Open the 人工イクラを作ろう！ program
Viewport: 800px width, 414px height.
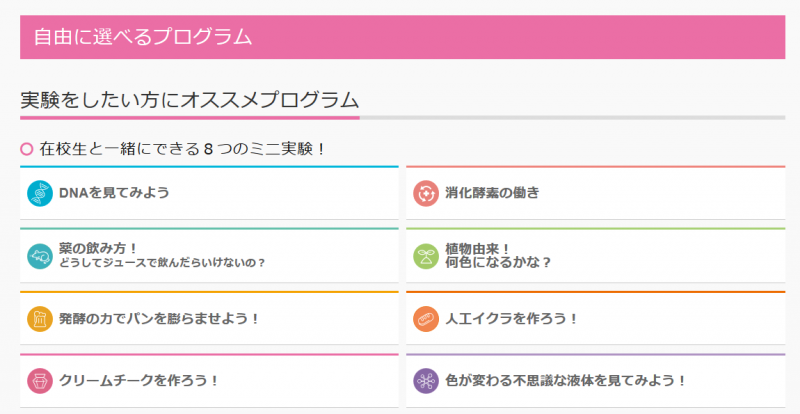(511, 319)
